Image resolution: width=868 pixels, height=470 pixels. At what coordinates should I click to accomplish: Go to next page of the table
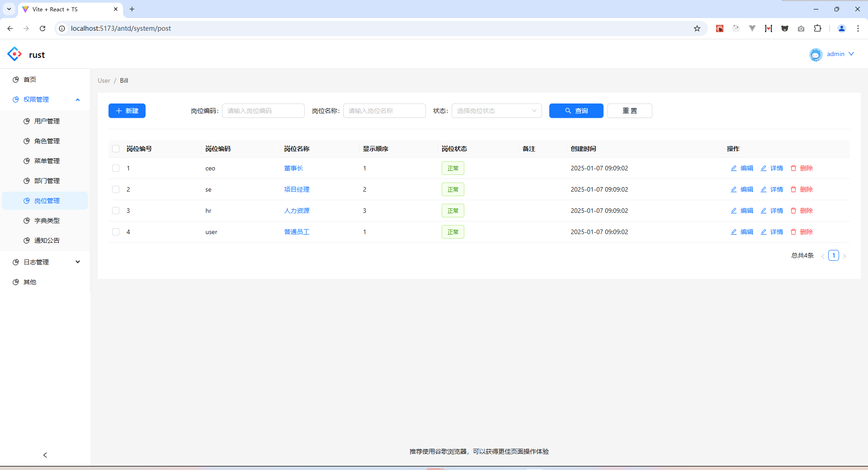[x=844, y=256]
